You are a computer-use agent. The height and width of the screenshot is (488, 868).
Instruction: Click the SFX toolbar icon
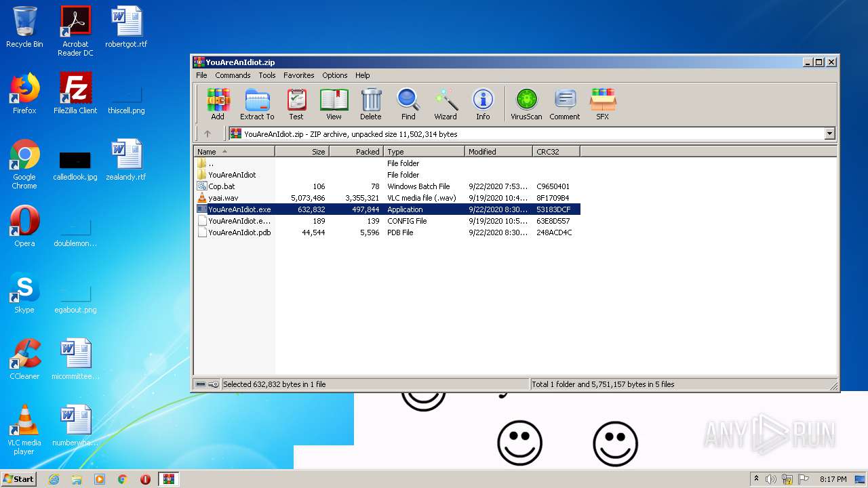point(602,104)
